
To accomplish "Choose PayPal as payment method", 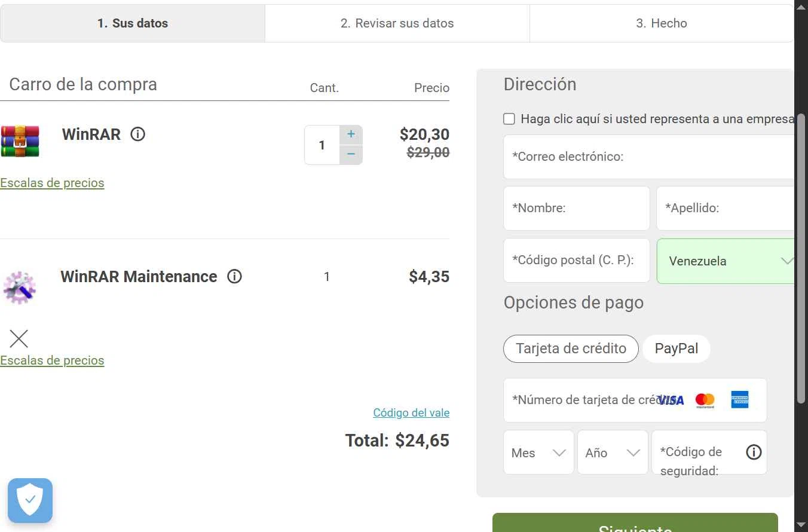I will click(676, 348).
